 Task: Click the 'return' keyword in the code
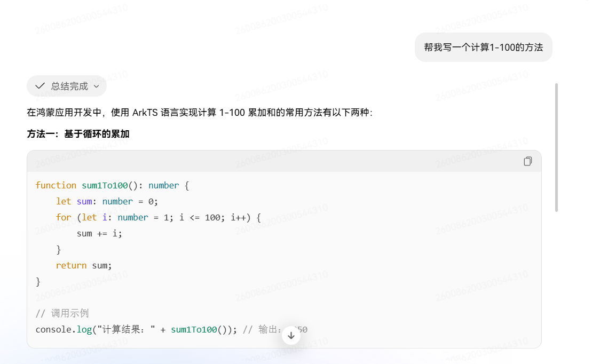pos(71,265)
